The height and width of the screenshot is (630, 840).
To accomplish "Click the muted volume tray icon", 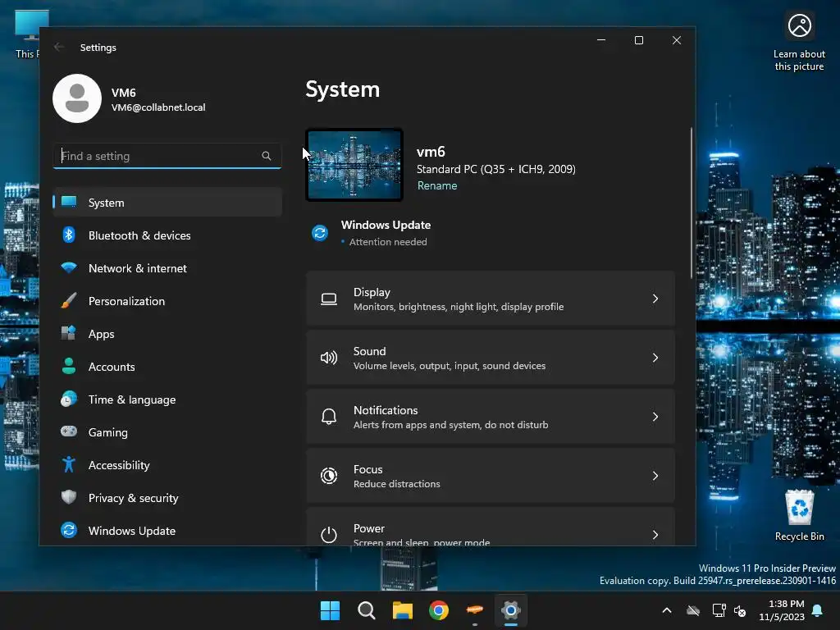I will tap(741, 610).
